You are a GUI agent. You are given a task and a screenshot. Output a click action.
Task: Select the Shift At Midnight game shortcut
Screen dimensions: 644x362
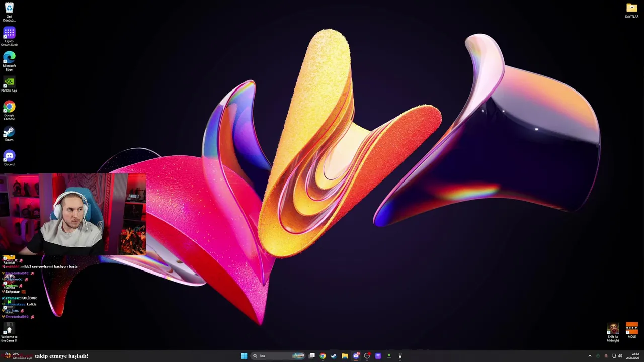point(613,333)
